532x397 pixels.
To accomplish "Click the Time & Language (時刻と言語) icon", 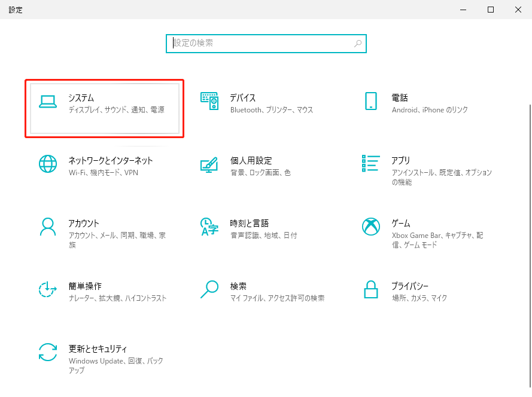I will tap(209, 227).
